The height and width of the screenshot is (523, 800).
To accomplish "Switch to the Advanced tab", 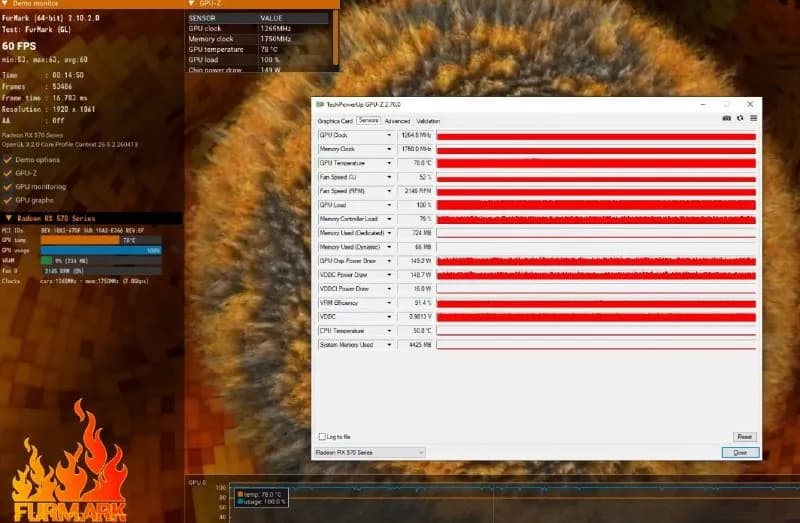I will pos(397,121).
